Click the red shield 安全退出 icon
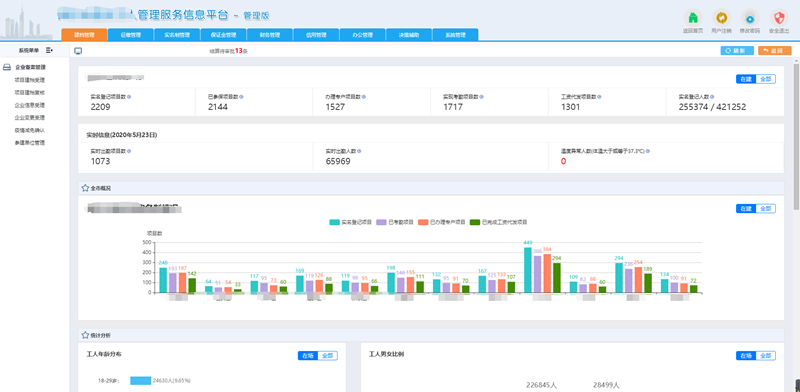Viewport: 800px width, 392px height. tap(779, 18)
